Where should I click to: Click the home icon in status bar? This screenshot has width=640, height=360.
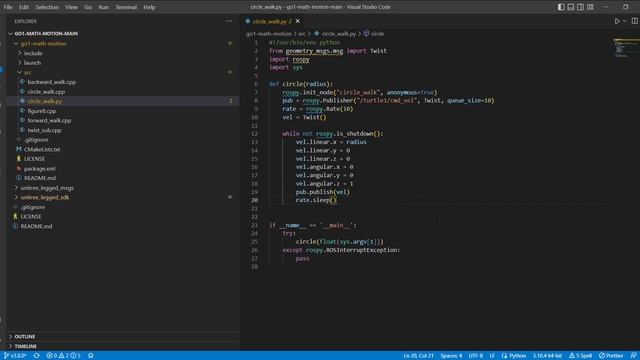tap(91, 356)
